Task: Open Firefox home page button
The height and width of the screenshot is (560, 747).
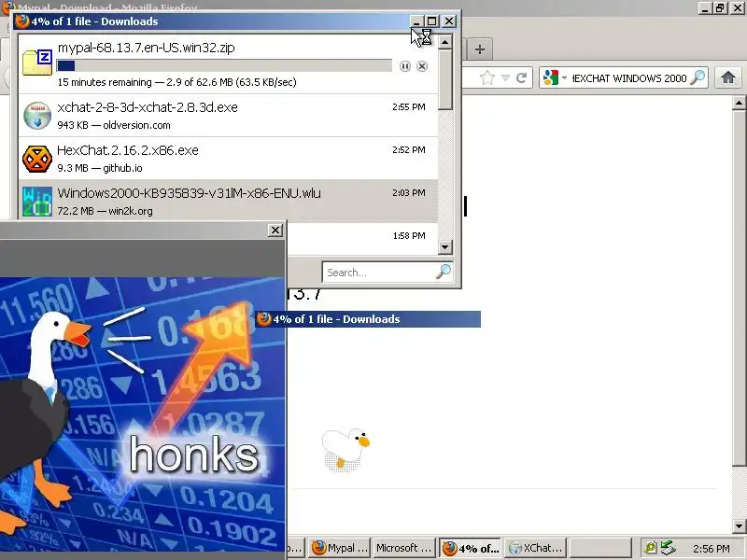Action: (728, 77)
